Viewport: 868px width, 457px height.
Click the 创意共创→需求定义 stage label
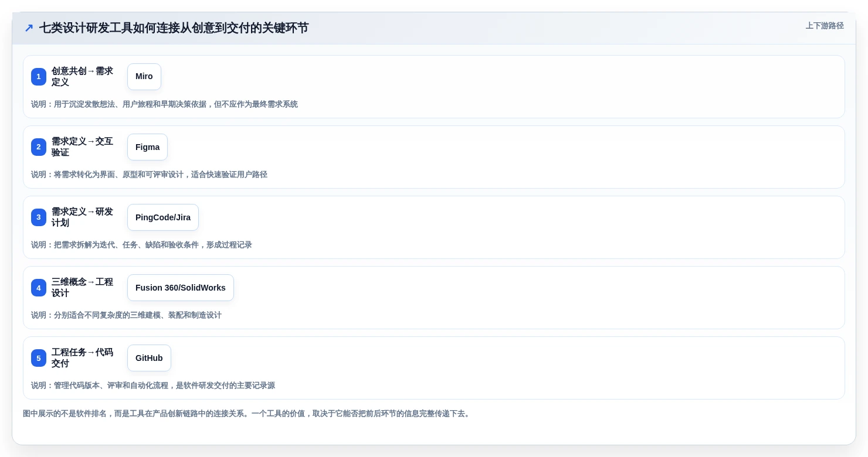(x=83, y=77)
